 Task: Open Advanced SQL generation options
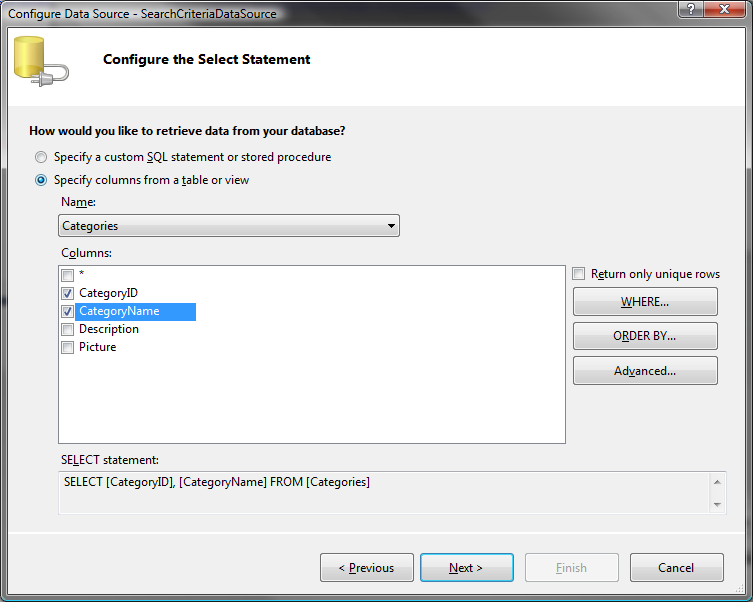point(645,371)
